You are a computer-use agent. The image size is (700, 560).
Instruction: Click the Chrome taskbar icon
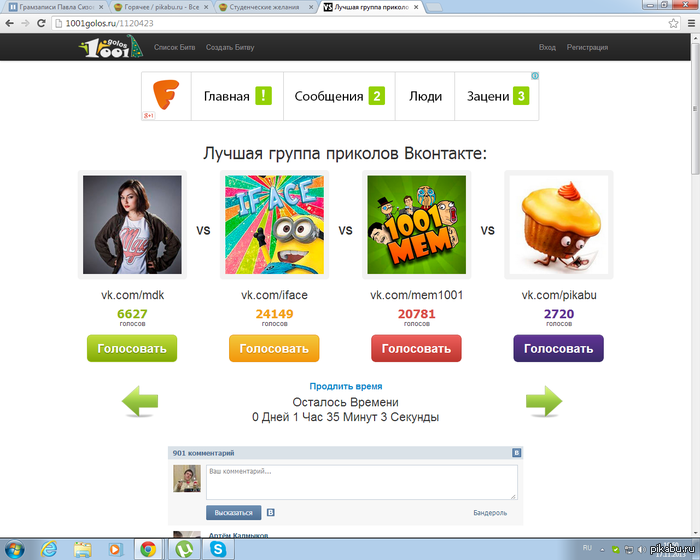coord(148,549)
